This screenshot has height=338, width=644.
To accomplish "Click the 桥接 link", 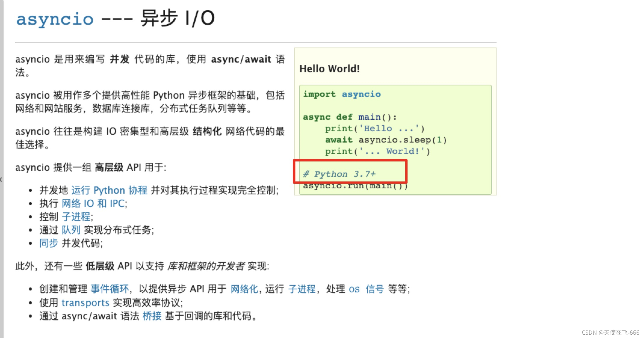I will click(152, 316).
